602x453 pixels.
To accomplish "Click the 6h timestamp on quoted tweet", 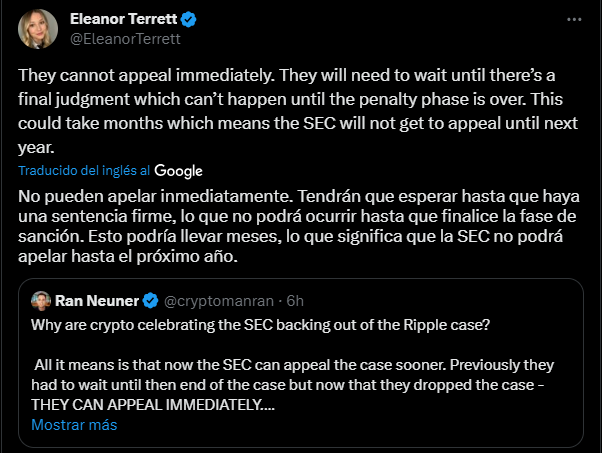I will point(294,300).
